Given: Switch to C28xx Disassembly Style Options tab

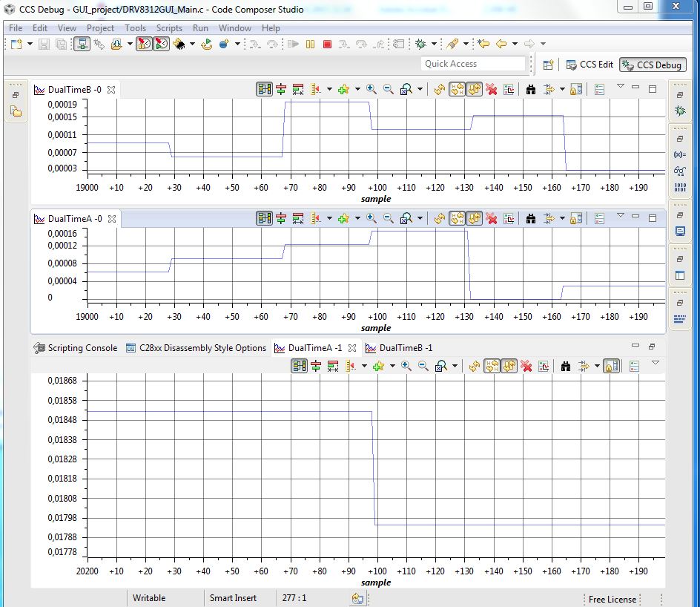Looking at the screenshot, I should (x=197, y=348).
